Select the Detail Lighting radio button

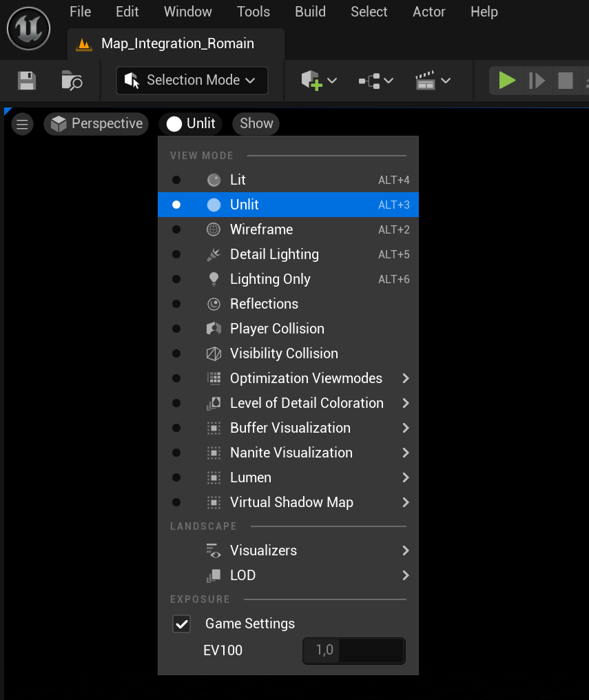coord(176,254)
